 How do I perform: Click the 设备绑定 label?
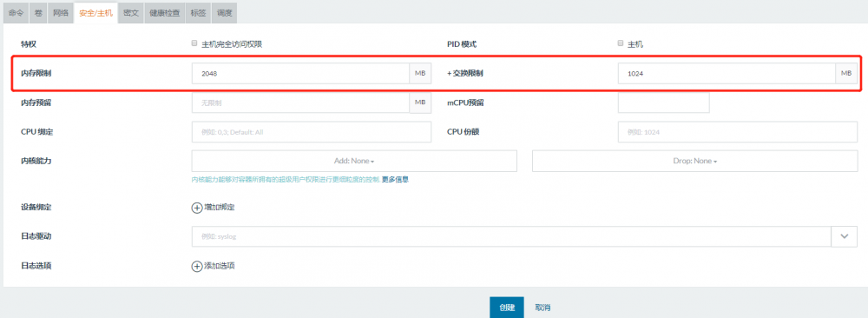(x=36, y=207)
